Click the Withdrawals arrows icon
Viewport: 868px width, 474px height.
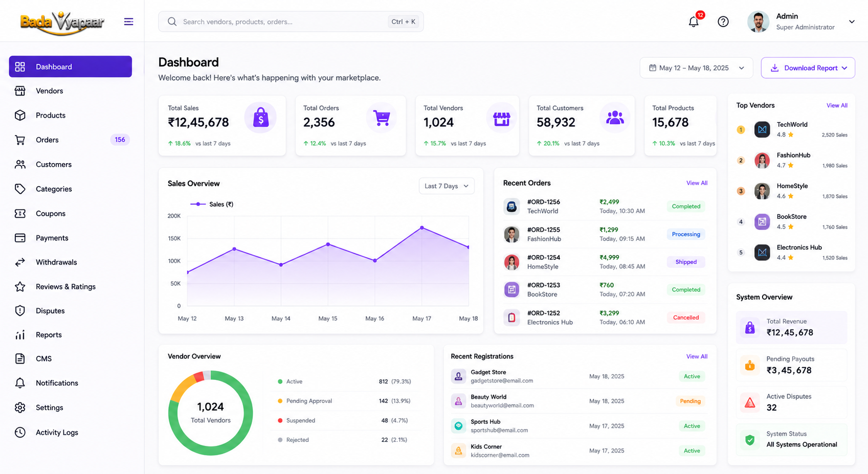[x=20, y=262]
